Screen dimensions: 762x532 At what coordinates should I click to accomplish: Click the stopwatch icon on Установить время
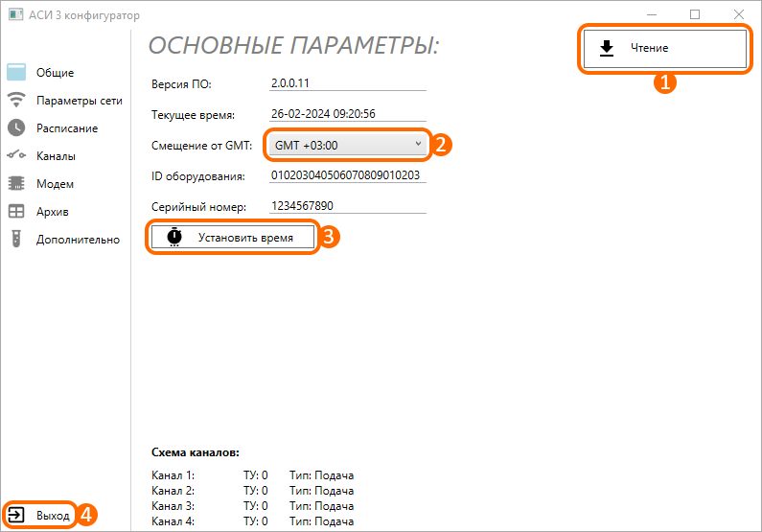point(174,237)
